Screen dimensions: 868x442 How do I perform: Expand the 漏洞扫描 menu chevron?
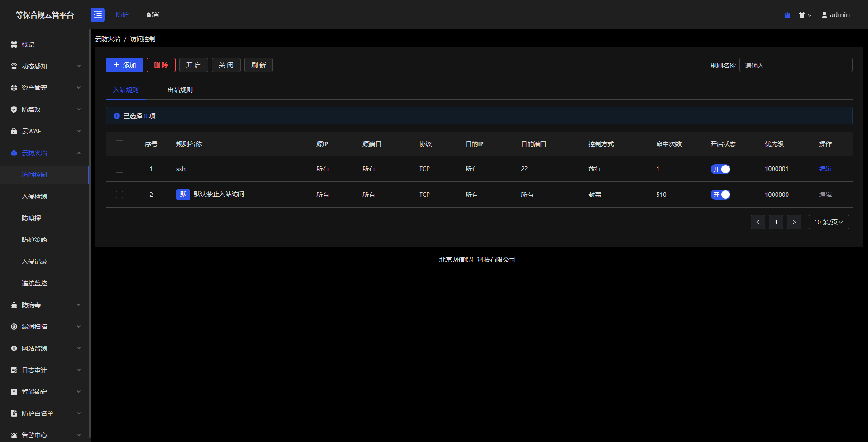(x=79, y=327)
